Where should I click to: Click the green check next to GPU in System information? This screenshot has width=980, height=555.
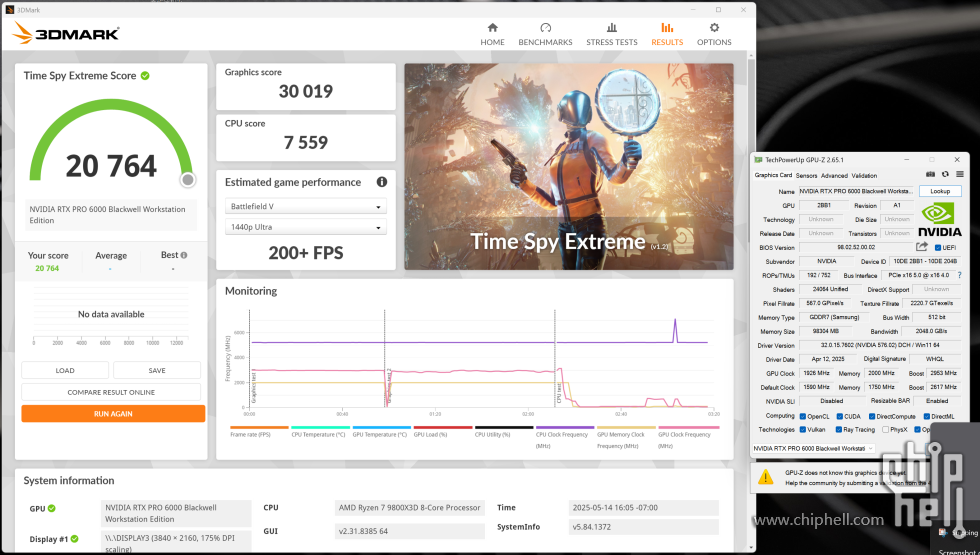pyautogui.click(x=52, y=508)
